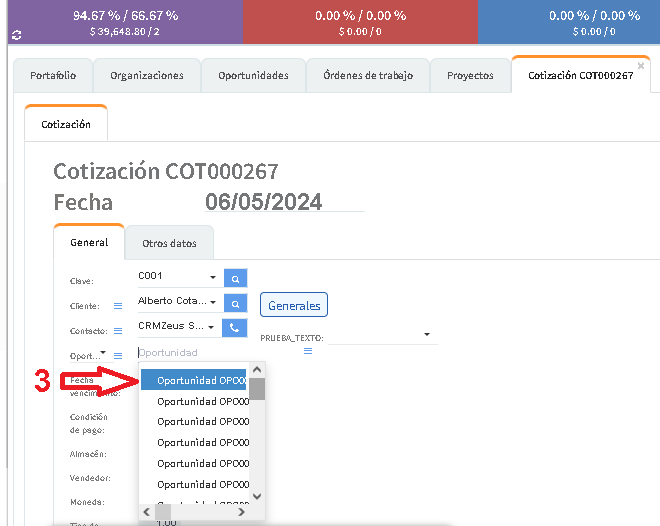660x526 pixels.
Task: Open the PRUEBA_TEXTO dropdown
Action: click(x=428, y=335)
